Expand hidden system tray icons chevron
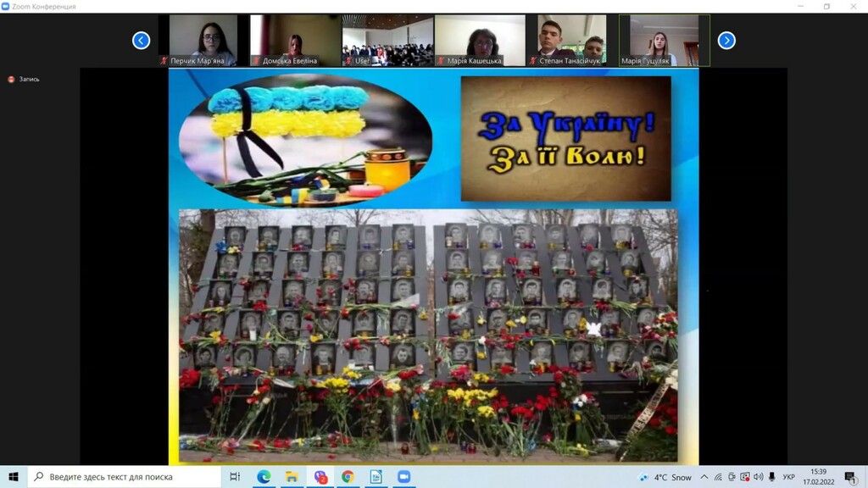The height and width of the screenshot is (488, 868). coord(704,477)
